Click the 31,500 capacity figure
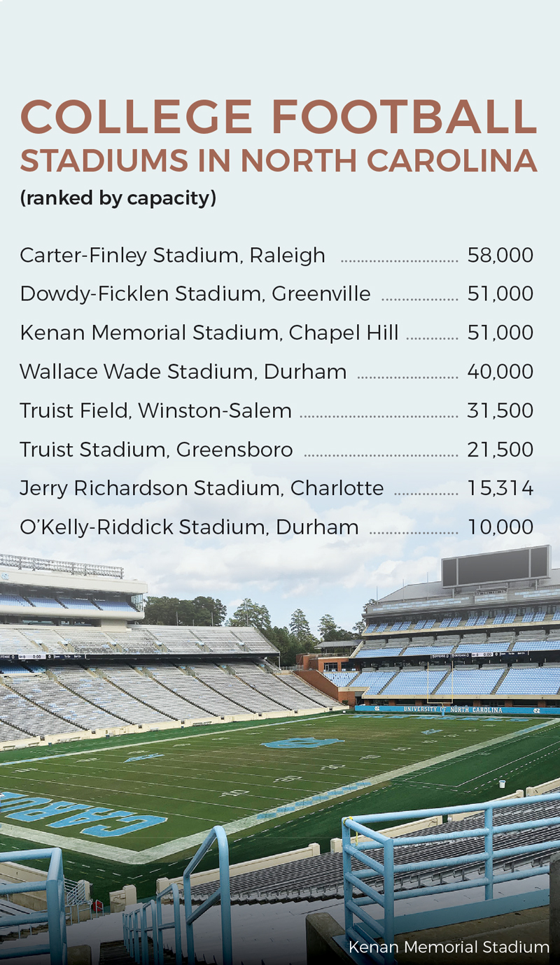The height and width of the screenshot is (965, 560). pyautogui.click(x=500, y=410)
